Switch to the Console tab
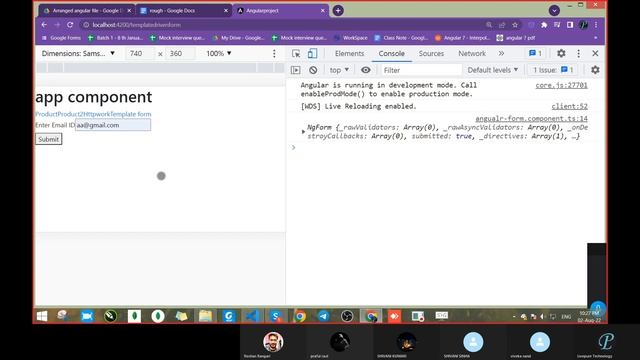 [391, 53]
